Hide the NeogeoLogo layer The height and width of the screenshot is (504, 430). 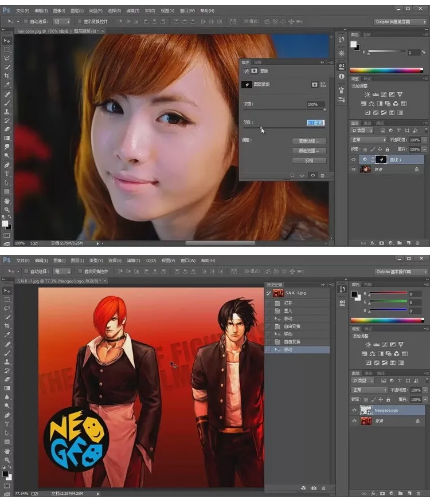(354, 410)
